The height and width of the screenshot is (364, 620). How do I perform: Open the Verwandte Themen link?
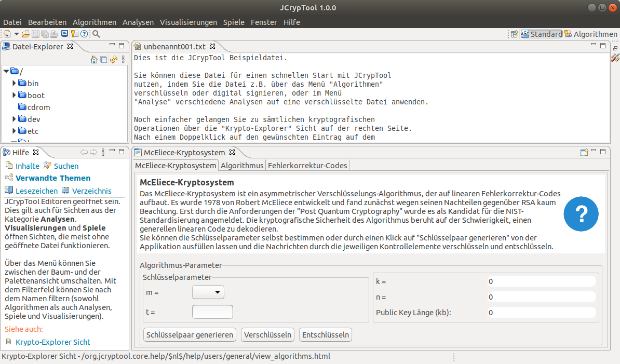[53, 178]
